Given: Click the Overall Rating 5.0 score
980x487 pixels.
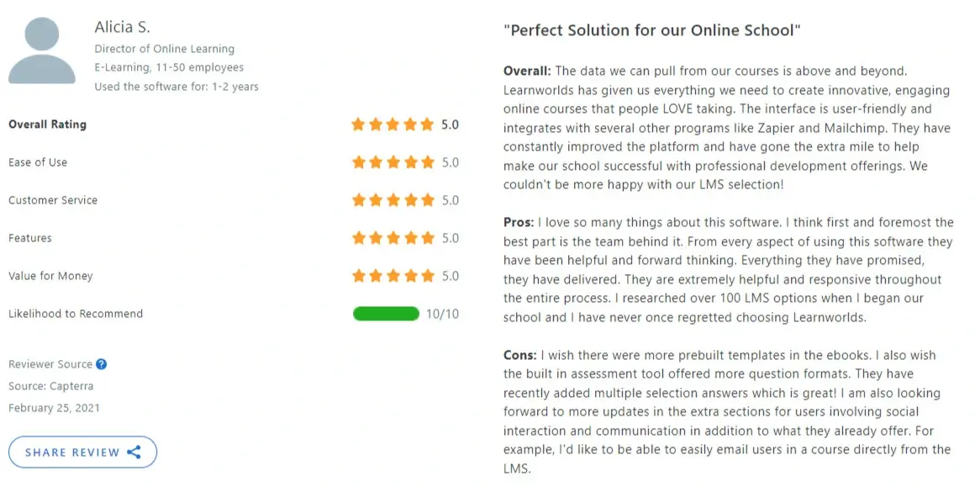Looking at the screenshot, I should pyautogui.click(x=450, y=124).
